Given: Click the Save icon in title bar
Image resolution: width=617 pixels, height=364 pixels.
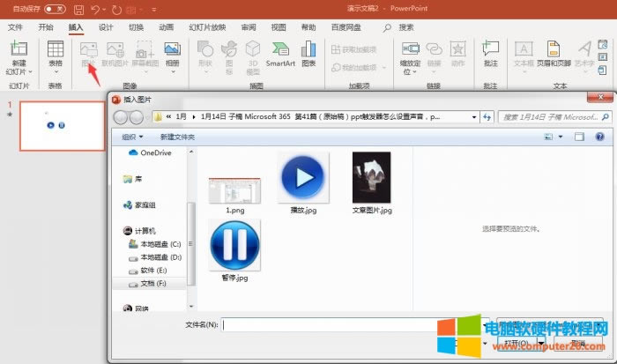Looking at the screenshot, I should pyautogui.click(x=78, y=9).
